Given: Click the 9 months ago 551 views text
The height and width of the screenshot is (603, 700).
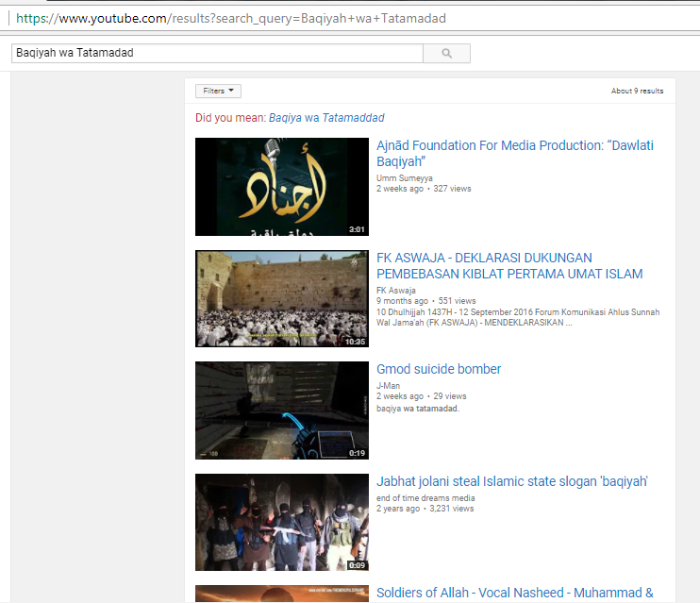Looking at the screenshot, I should point(425,301).
